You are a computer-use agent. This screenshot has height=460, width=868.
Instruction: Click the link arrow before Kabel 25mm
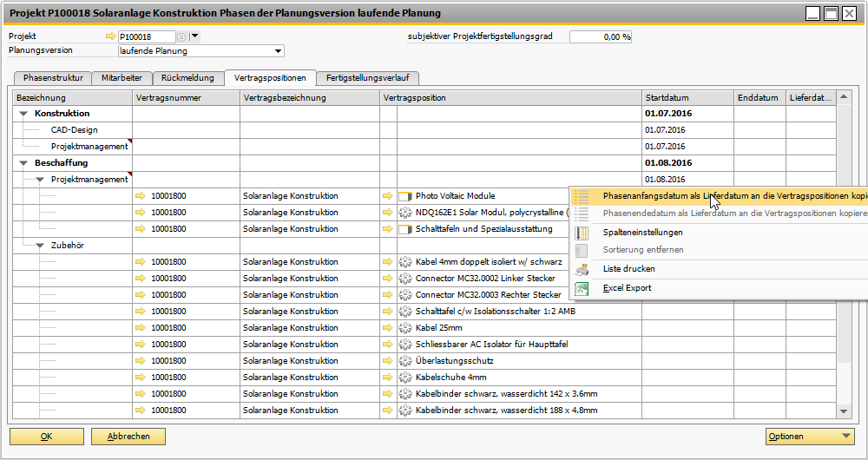click(388, 328)
